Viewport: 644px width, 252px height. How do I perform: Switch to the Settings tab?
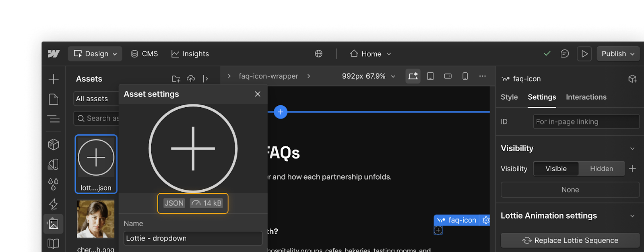[x=542, y=97]
